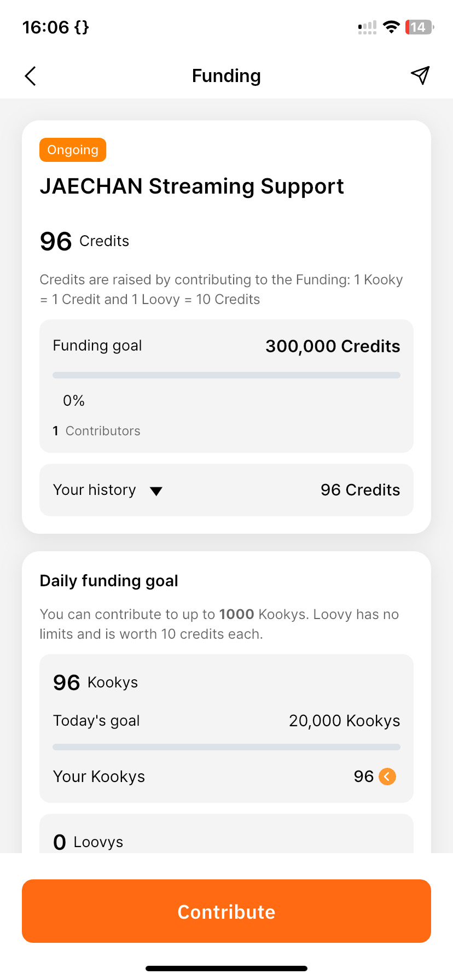Tap the Contribute button
The height and width of the screenshot is (980, 453).
tap(226, 911)
